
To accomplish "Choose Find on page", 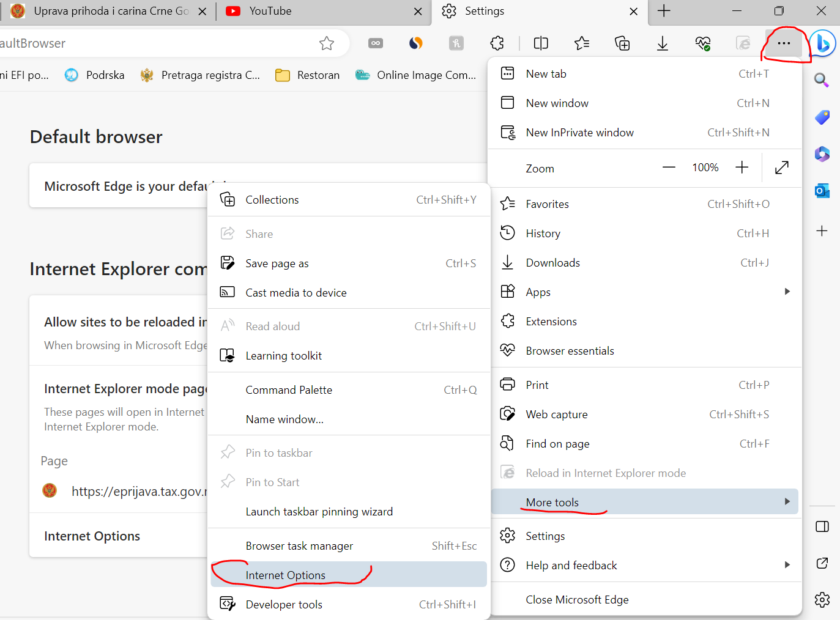I will tap(645, 444).
